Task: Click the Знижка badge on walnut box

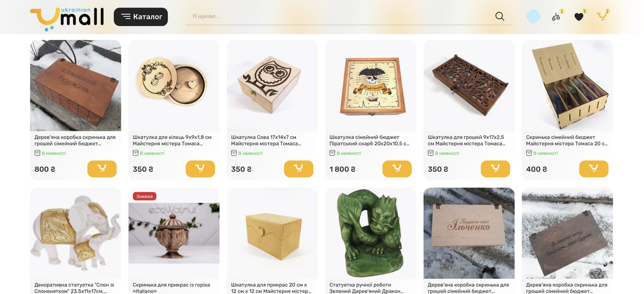Action: (x=144, y=196)
